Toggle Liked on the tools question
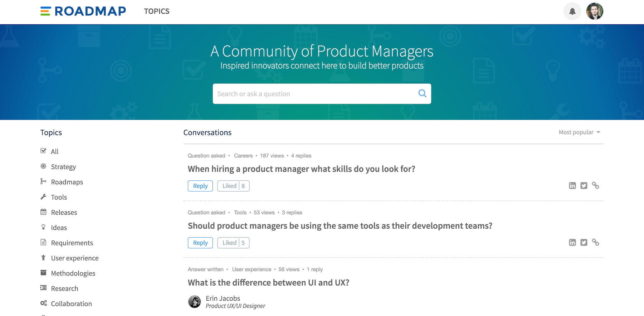This screenshot has width=644, height=316. click(x=233, y=243)
